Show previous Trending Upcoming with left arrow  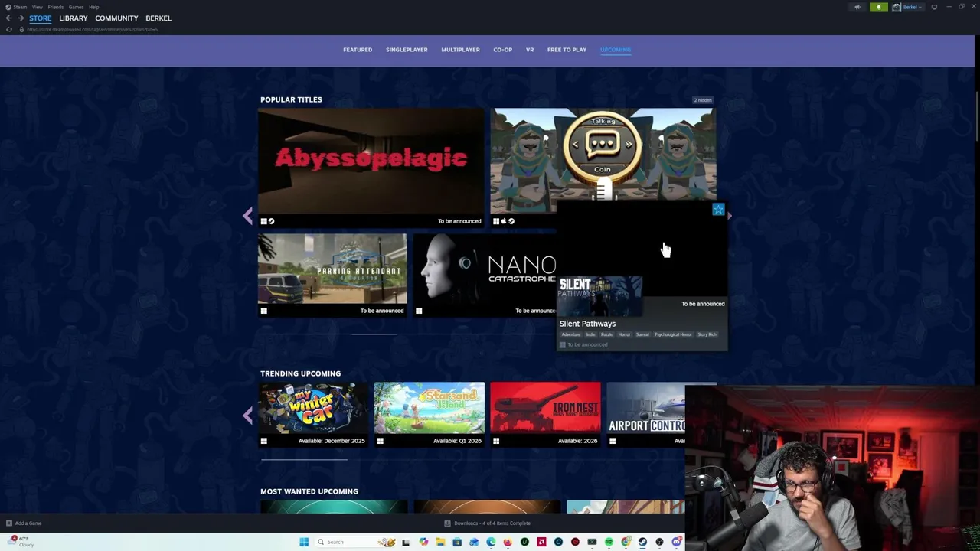pos(247,415)
